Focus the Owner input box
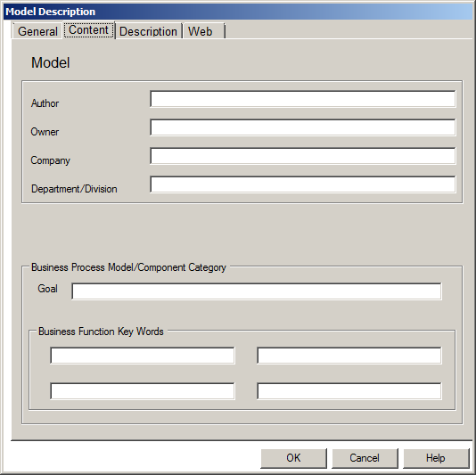Screen dimensions: 476x475 (x=303, y=127)
